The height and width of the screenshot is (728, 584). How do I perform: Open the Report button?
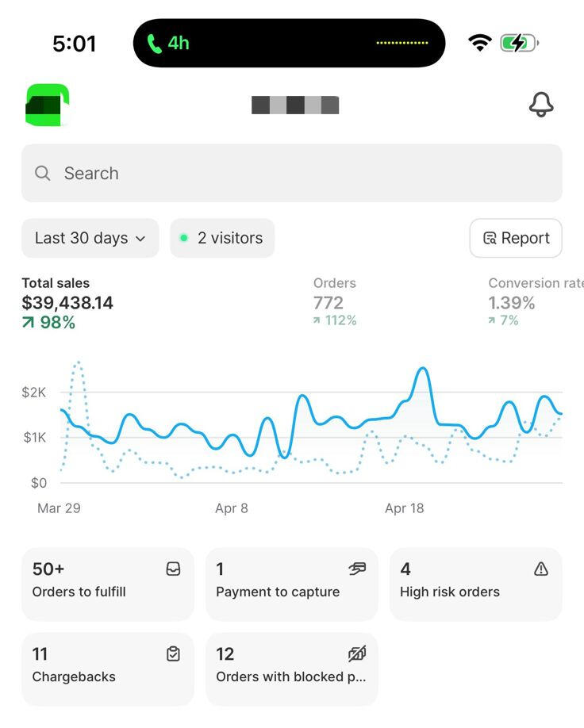[x=516, y=238]
